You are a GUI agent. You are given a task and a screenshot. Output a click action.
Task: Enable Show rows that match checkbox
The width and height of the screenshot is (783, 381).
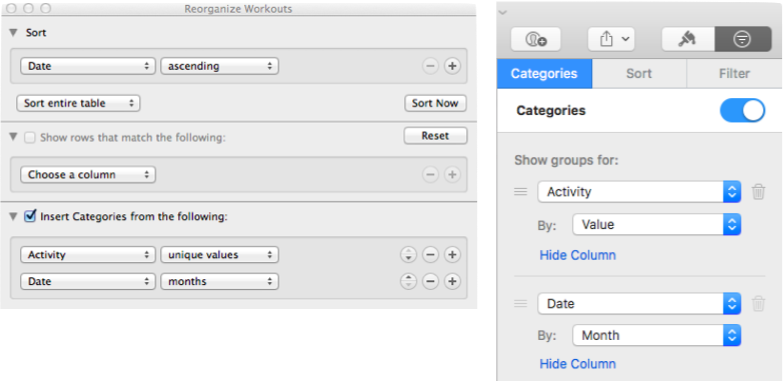click(30, 137)
